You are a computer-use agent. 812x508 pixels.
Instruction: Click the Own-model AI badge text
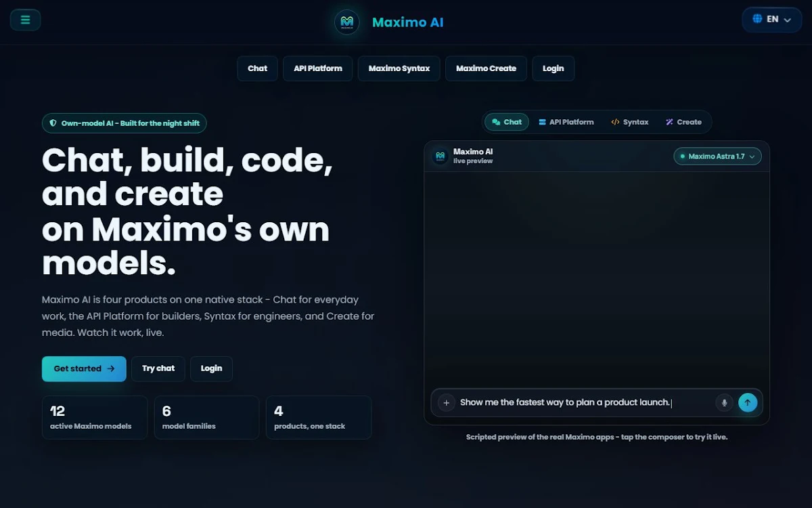131,123
